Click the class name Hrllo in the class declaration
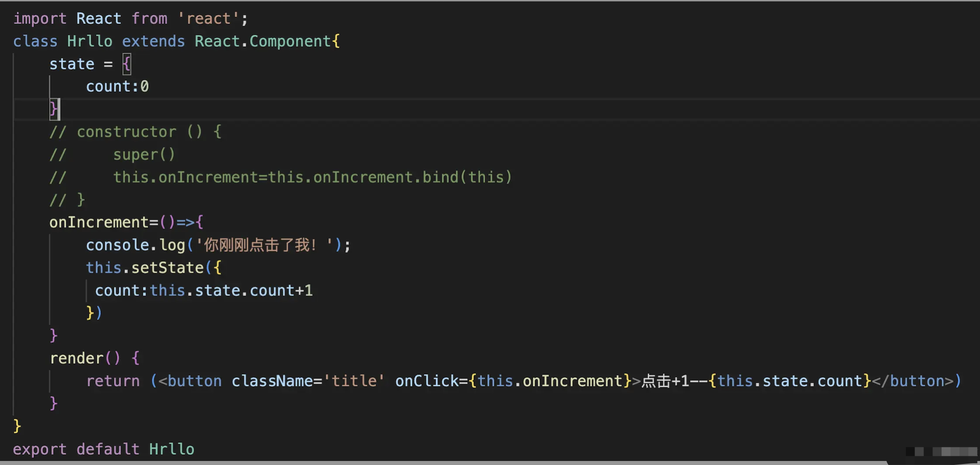 click(89, 42)
